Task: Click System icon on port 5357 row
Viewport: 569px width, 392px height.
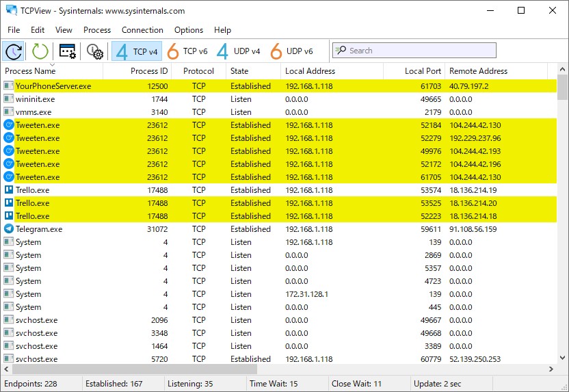Action: tap(8, 268)
